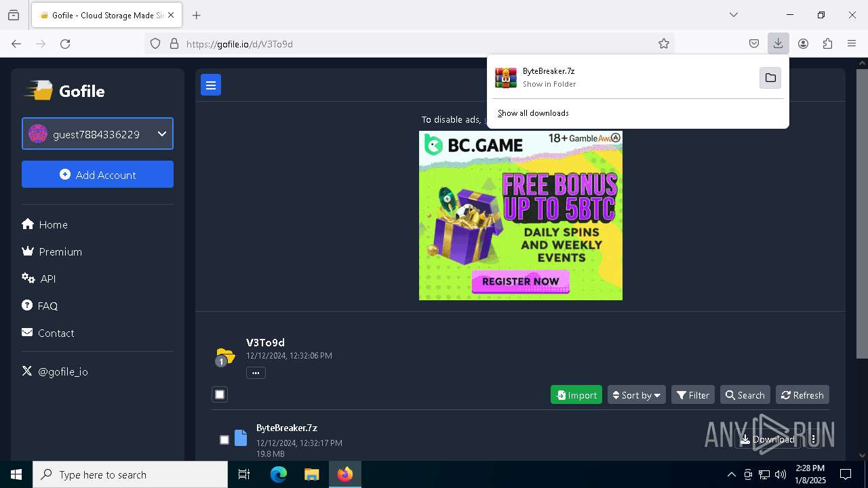View site security padlock info
Viewport: 868px width, 488px height.
(x=174, y=44)
